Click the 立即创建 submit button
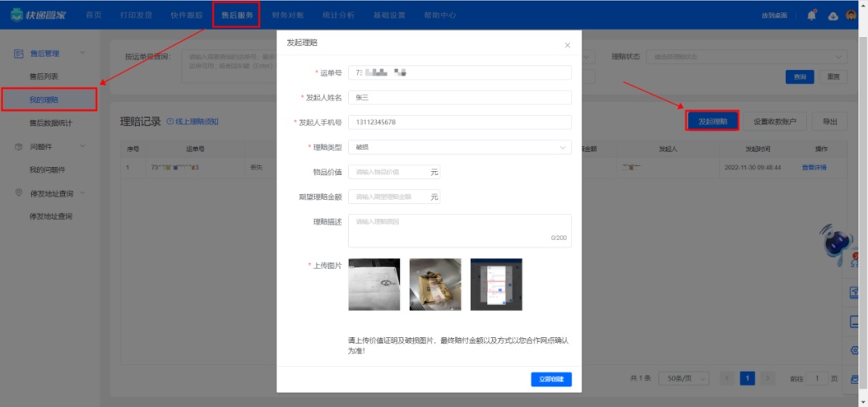The height and width of the screenshot is (407, 868). (x=551, y=380)
